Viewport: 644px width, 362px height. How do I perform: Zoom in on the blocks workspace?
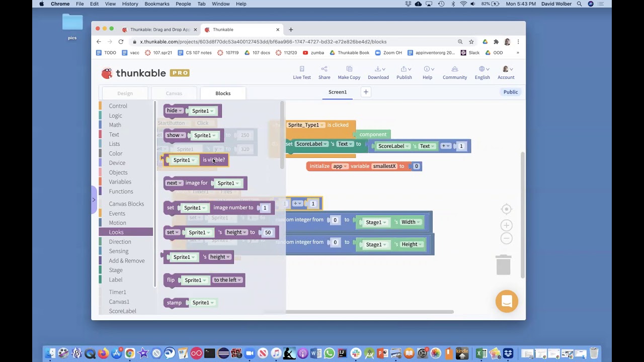point(507,225)
